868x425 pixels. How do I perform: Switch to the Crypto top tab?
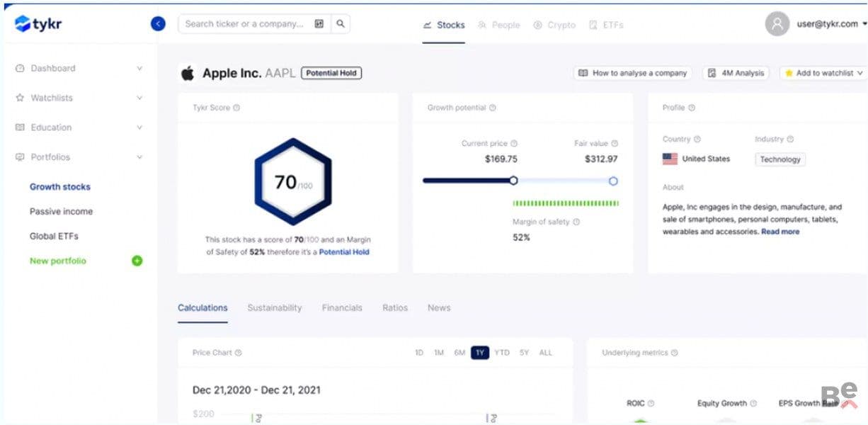click(554, 25)
